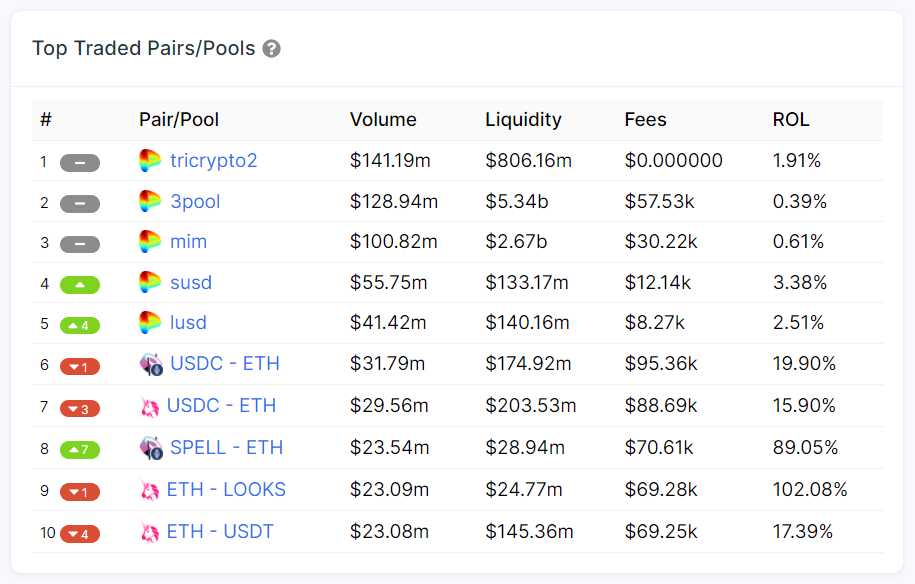Open the tricrypto2 pool link
915x584 pixels.
click(213, 160)
